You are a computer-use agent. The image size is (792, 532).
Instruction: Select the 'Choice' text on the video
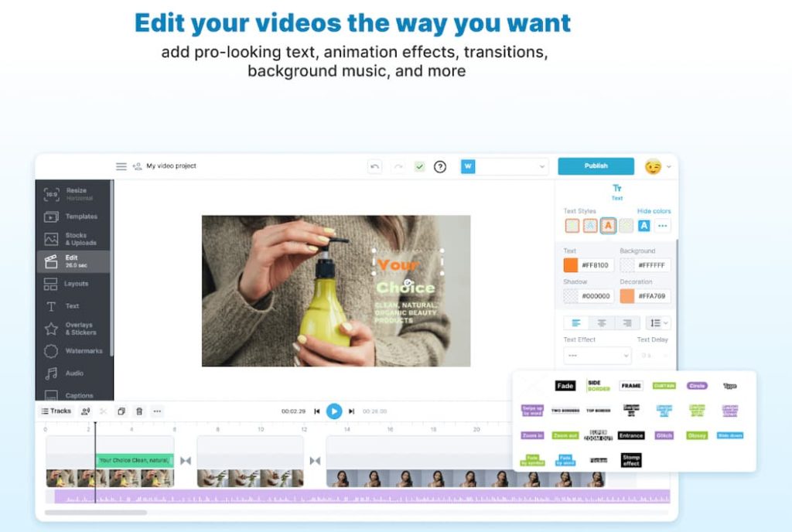click(405, 288)
